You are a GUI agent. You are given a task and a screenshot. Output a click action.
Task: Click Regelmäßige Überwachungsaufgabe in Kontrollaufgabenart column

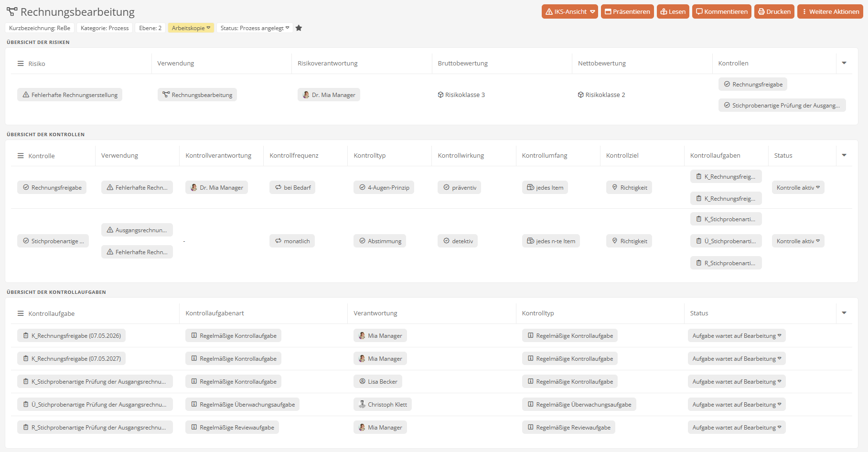(x=242, y=404)
